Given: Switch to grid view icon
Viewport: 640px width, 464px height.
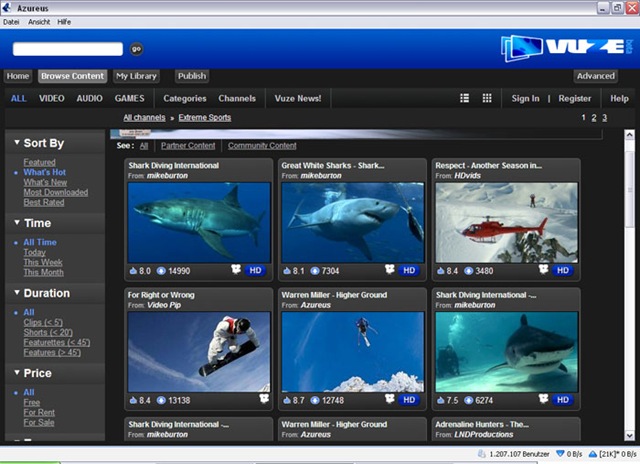Looking at the screenshot, I should [487, 98].
